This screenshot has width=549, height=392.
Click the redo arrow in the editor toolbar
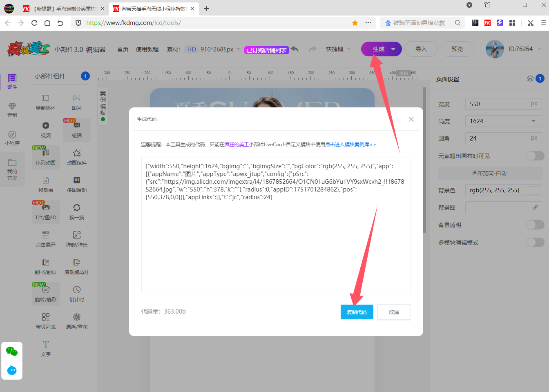click(313, 49)
